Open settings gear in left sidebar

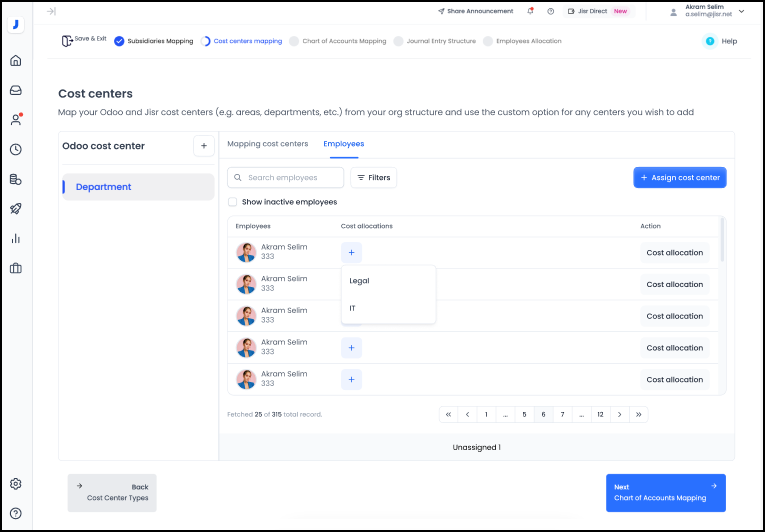pos(15,484)
